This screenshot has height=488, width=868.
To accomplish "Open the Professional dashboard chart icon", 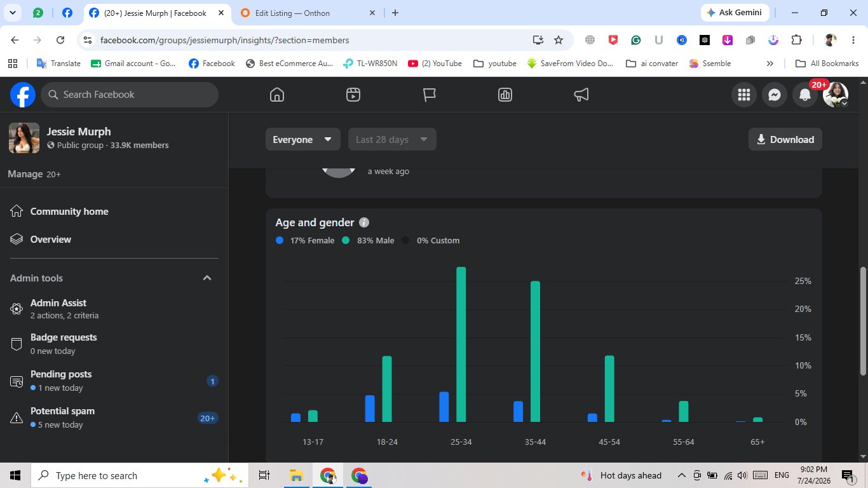I will 505,95.
